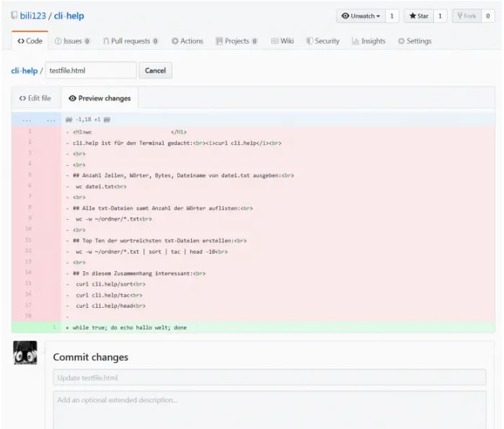Click the diff hunk header @@ -1,18 +1 @@
Image resolution: width=504 pixels, height=429 pixels.
tap(88, 120)
